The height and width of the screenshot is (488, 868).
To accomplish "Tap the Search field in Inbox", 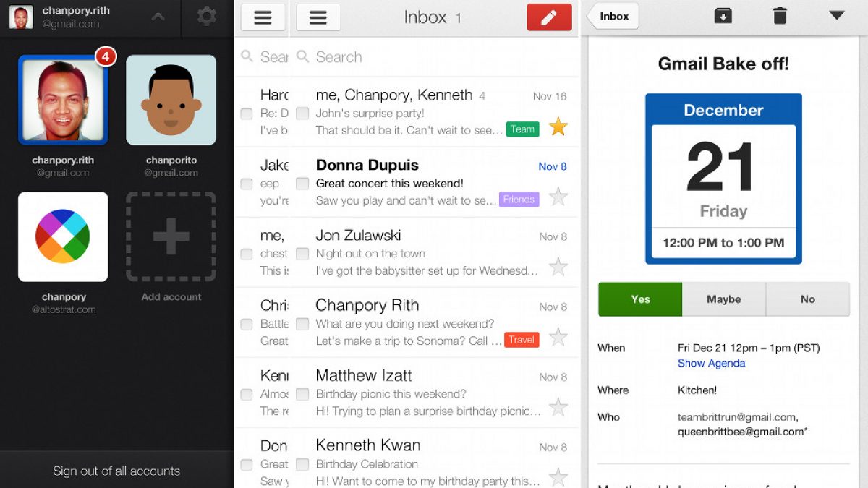I will [434, 56].
